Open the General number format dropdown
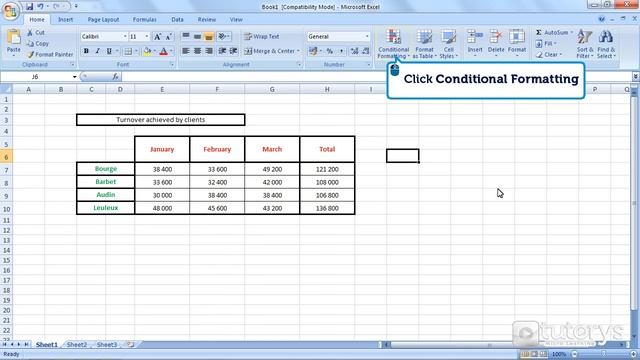Viewport: 640px width, 360px height. tap(367, 37)
